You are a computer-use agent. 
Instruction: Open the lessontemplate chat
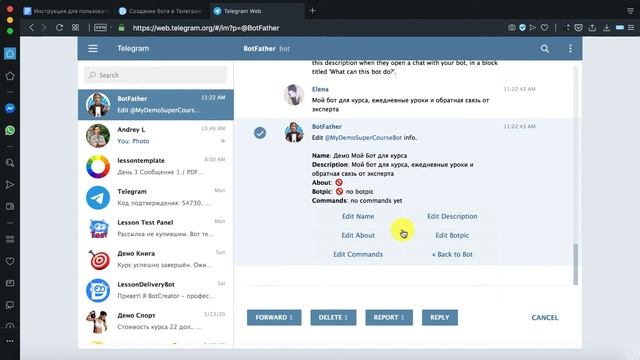(156, 167)
